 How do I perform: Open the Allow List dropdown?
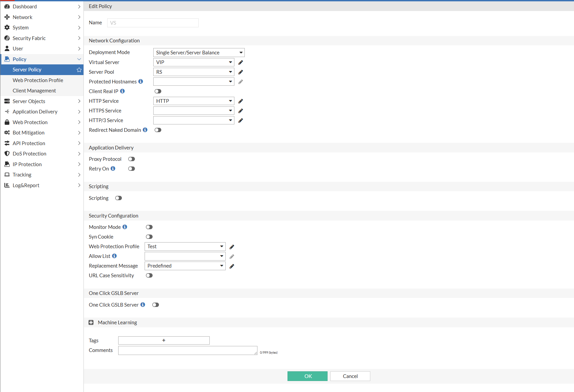click(185, 256)
